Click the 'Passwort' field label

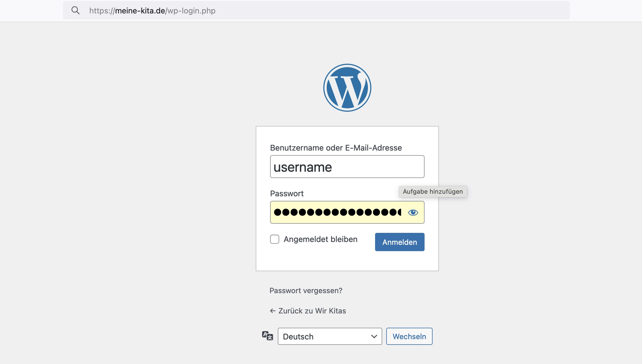click(287, 193)
